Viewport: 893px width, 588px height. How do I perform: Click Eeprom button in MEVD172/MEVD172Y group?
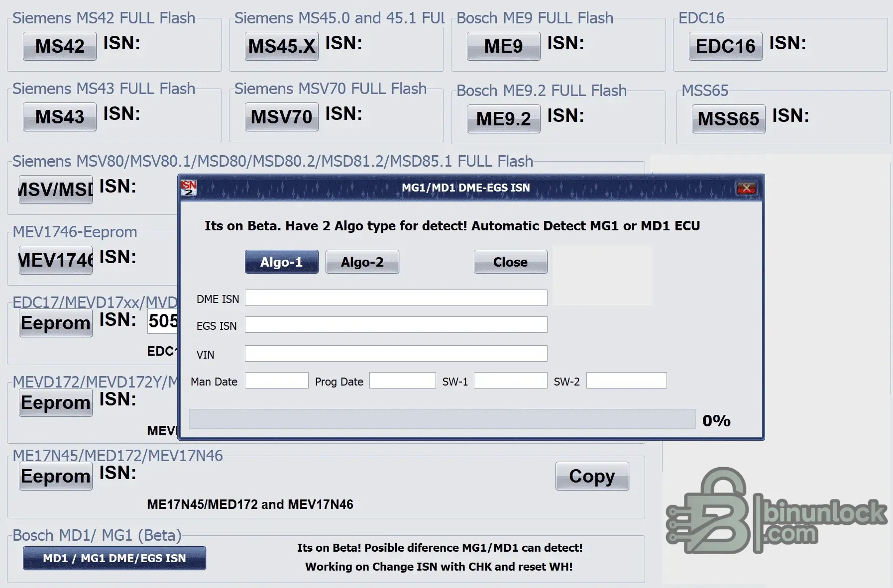coord(56,402)
